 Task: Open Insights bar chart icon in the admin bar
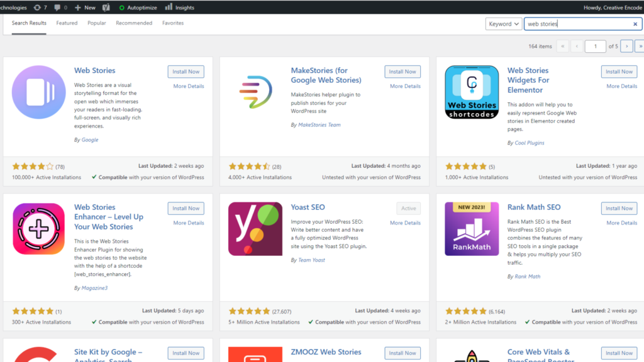[169, 8]
